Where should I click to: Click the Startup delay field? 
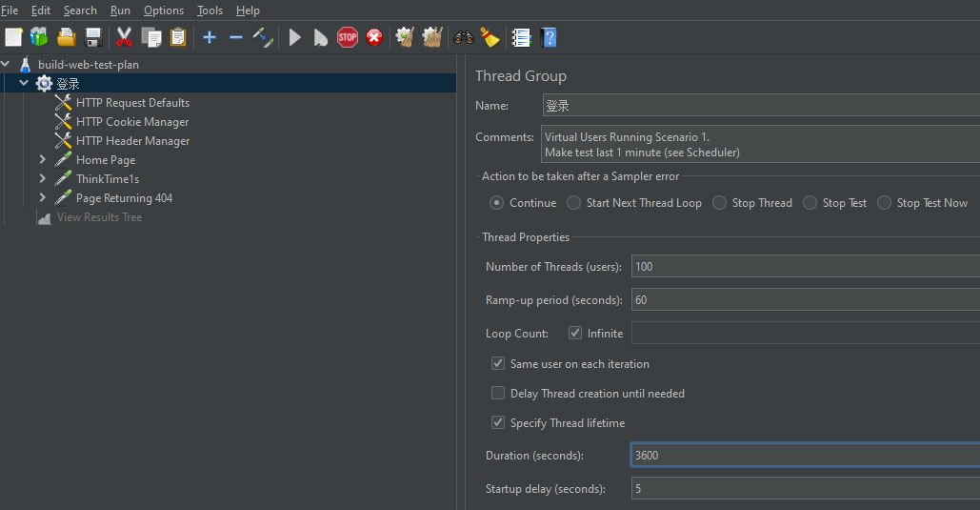pos(806,488)
